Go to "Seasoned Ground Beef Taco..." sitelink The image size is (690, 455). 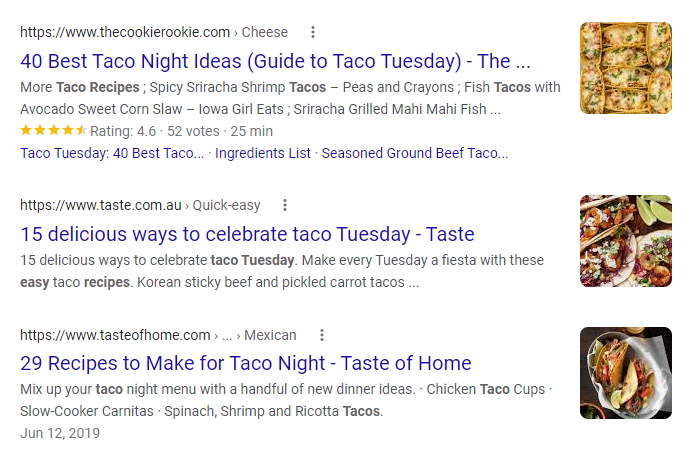pyautogui.click(x=414, y=153)
